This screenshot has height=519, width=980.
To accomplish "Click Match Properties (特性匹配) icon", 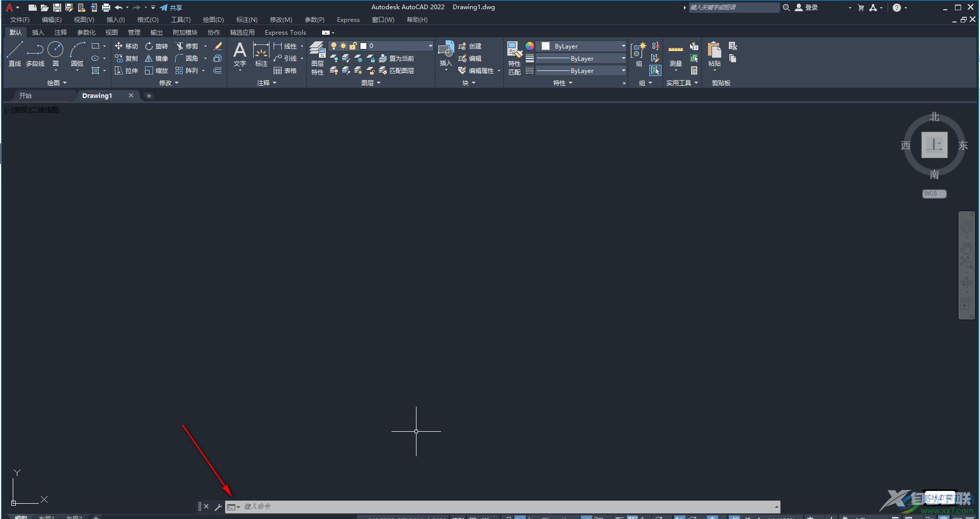I will (x=514, y=58).
